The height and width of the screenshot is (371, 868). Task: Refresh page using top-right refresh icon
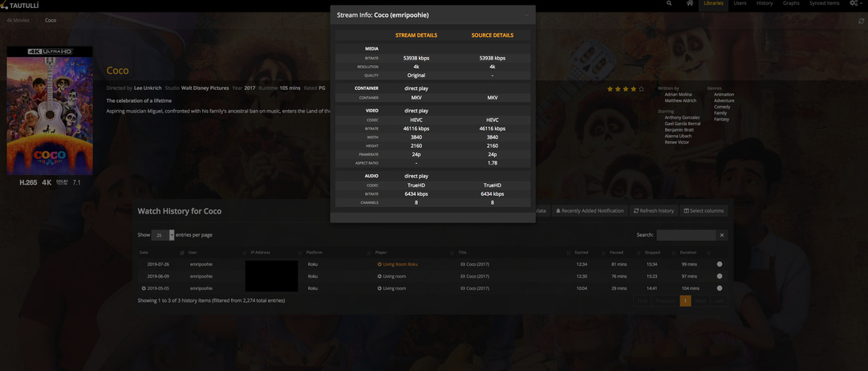[861, 21]
